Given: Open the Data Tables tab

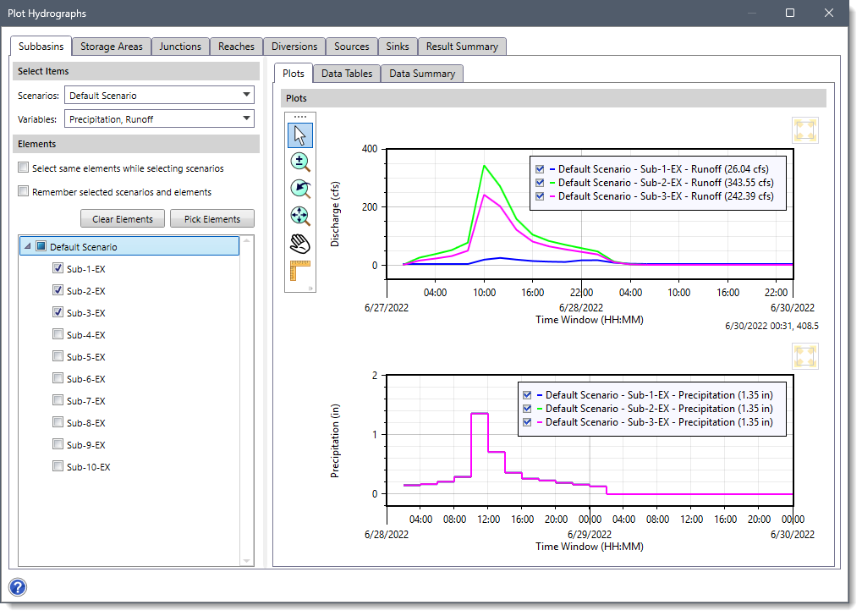Looking at the screenshot, I should click(347, 73).
